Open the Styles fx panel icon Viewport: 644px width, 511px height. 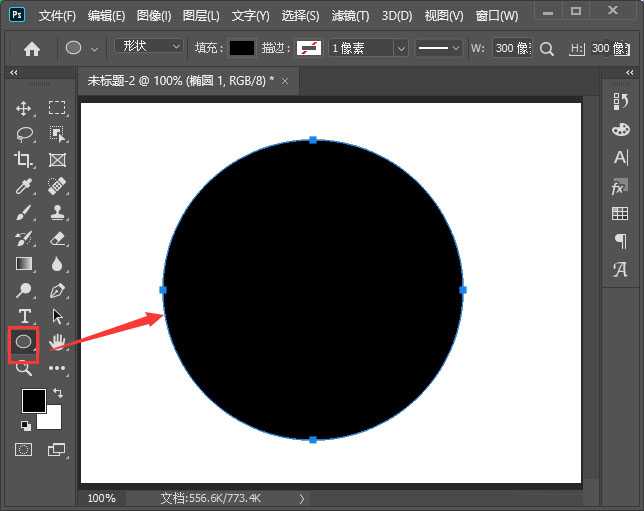[x=620, y=186]
